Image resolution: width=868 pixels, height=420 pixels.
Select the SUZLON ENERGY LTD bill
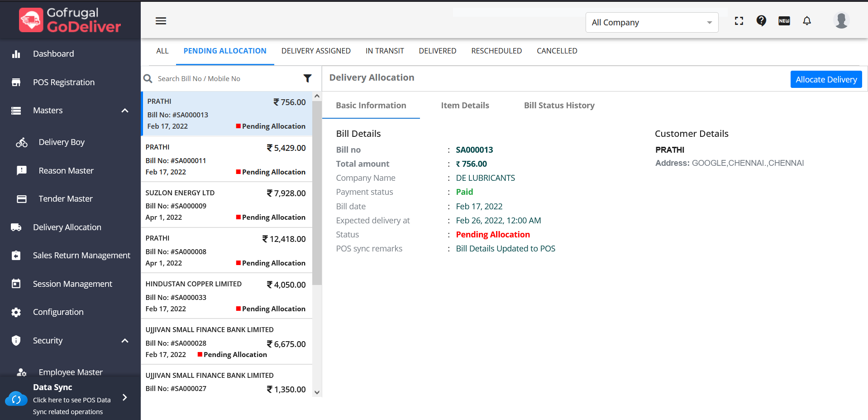click(226, 205)
